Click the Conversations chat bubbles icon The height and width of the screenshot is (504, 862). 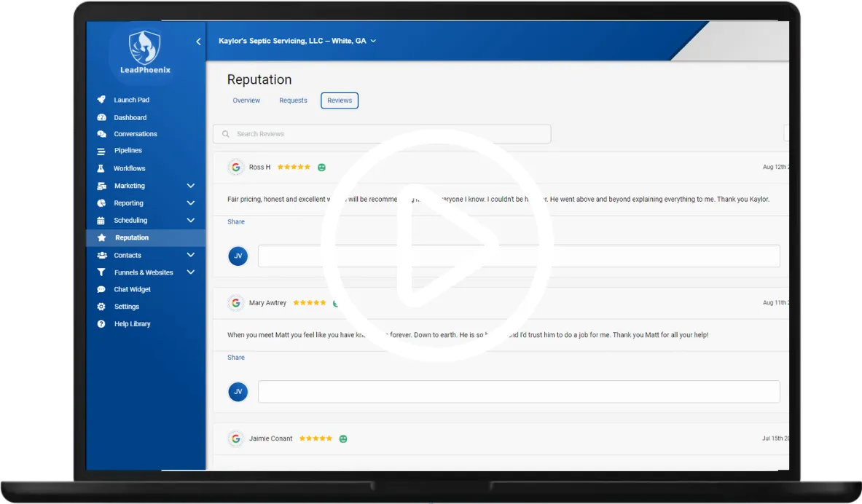coord(101,133)
